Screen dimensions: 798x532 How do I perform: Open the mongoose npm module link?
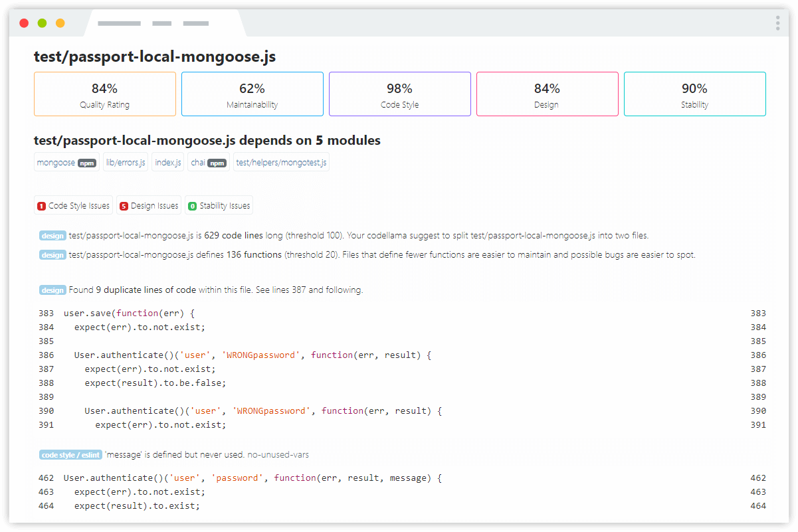(66, 162)
